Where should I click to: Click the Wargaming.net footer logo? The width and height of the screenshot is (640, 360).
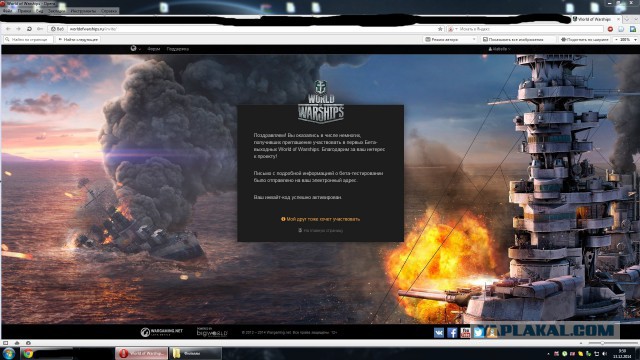pyautogui.click(x=162, y=332)
